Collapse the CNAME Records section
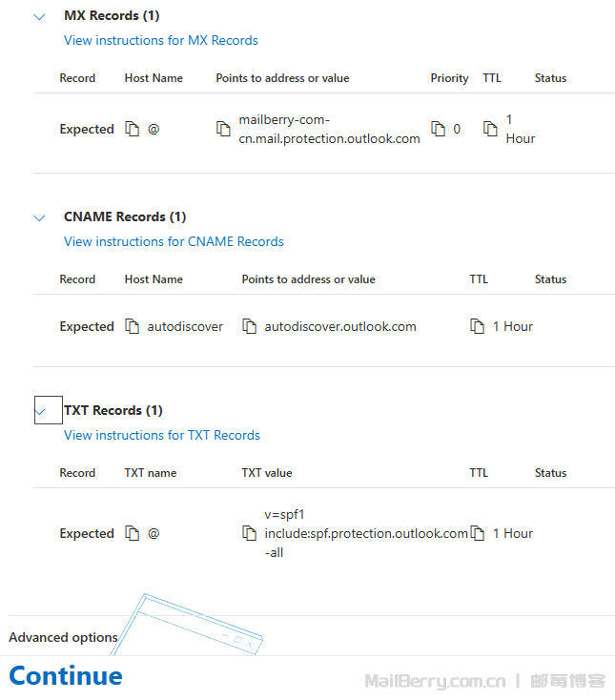 pyautogui.click(x=39, y=217)
